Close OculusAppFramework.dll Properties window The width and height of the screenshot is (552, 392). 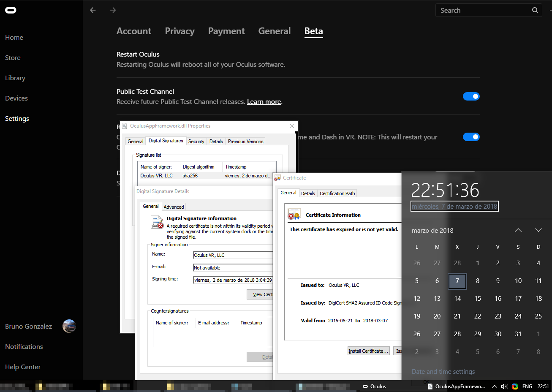tap(292, 126)
